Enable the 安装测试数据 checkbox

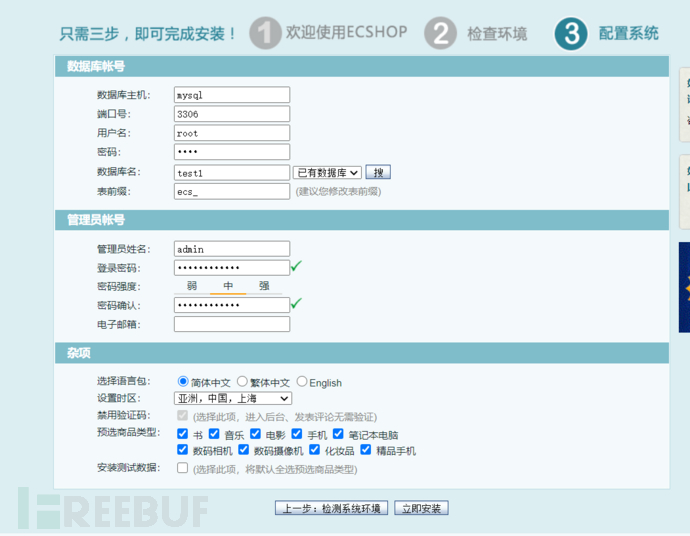[183, 468]
